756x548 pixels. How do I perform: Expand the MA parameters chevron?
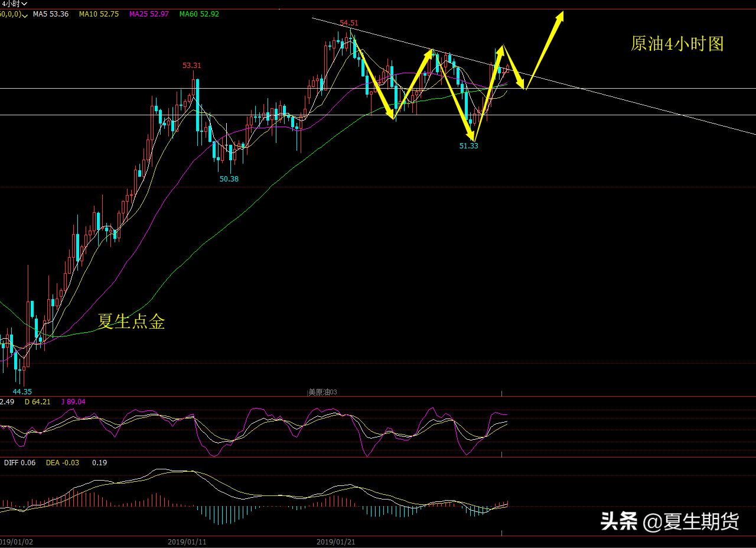click(x=24, y=14)
